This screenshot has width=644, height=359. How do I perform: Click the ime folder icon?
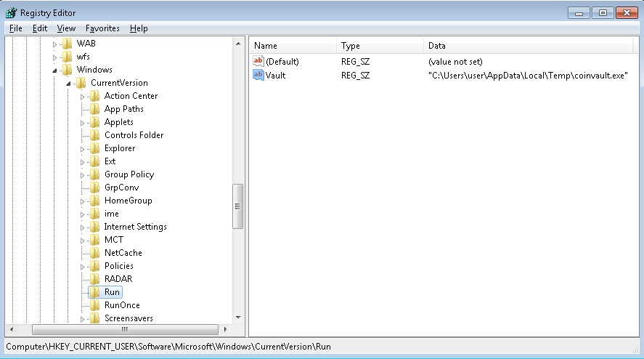(95, 214)
